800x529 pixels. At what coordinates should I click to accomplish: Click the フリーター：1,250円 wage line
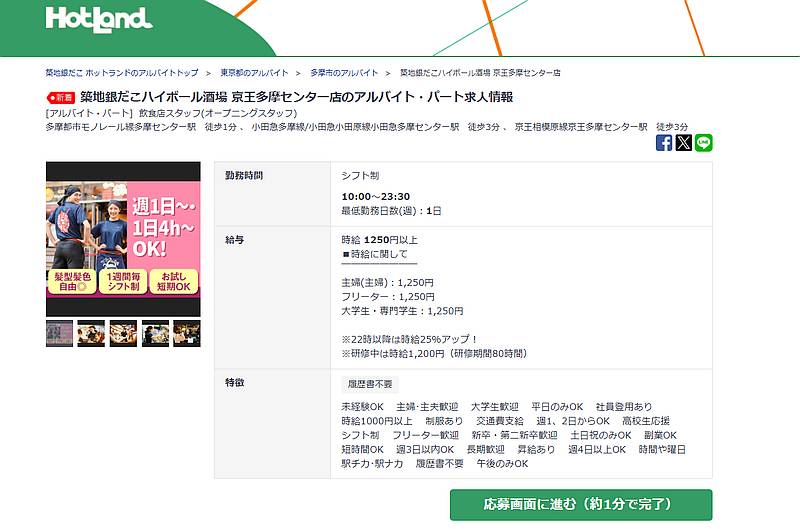tap(388, 297)
